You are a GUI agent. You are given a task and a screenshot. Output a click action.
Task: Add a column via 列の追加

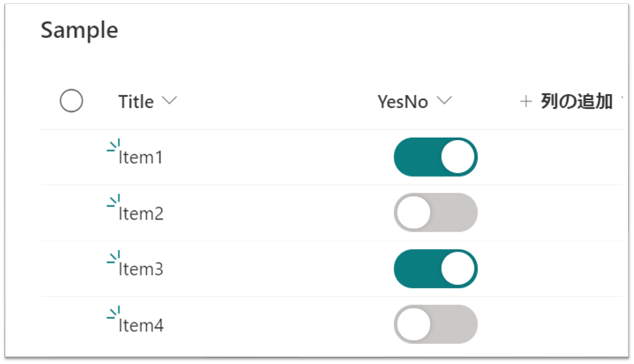pyautogui.click(x=567, y=101)
